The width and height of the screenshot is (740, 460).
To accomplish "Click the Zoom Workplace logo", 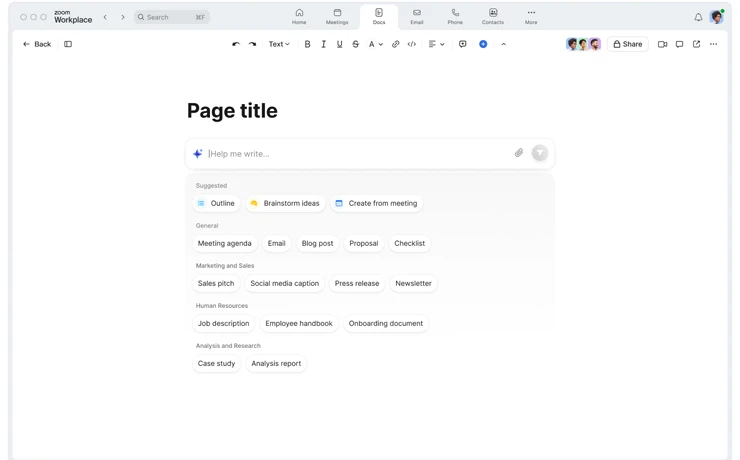I will 73,17.
